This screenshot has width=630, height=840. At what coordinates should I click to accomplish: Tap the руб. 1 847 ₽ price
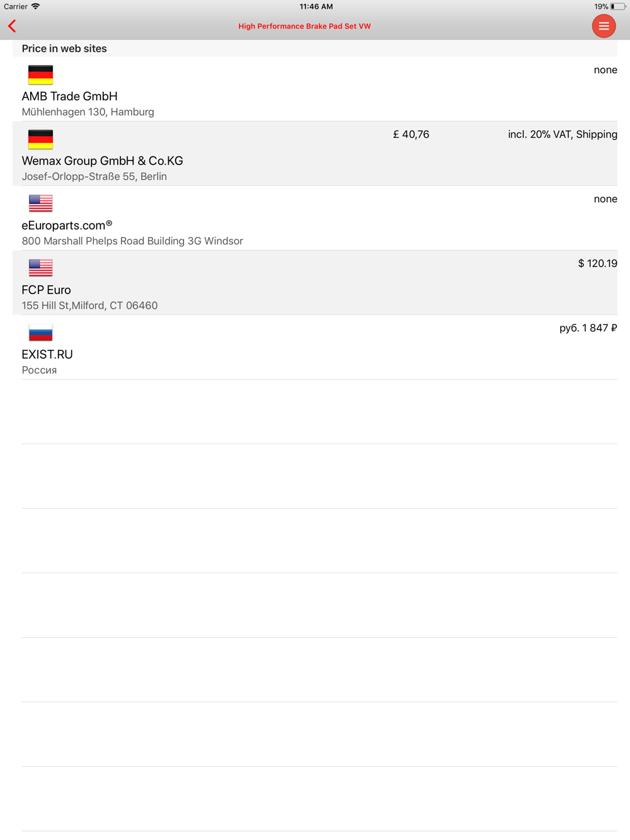[x=588, y=328]
